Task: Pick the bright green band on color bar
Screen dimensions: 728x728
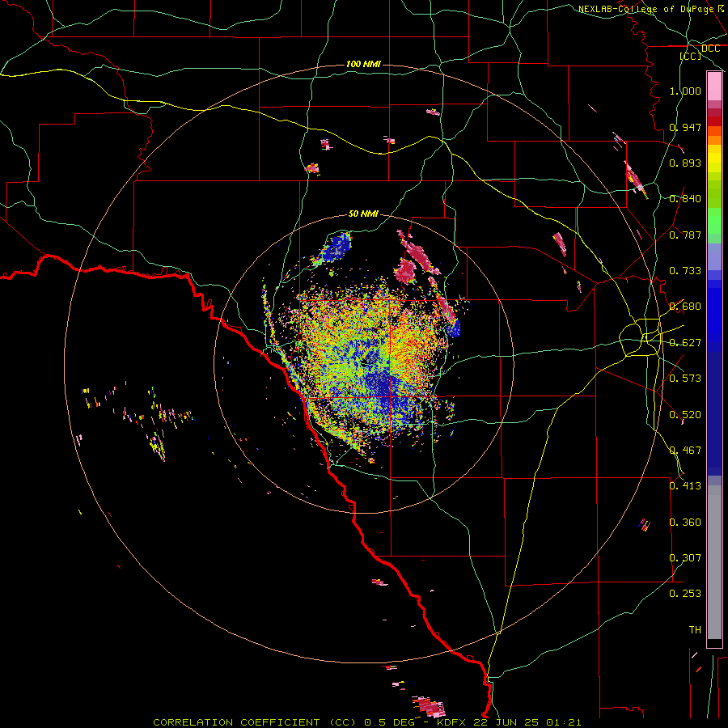Action: [x=714, y=221]
